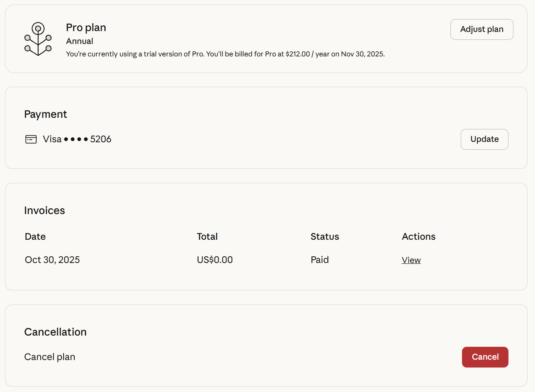The width and height of the screenshot is (535, 392).
Task: Click the credit card icon
Action: click(31, 139)
